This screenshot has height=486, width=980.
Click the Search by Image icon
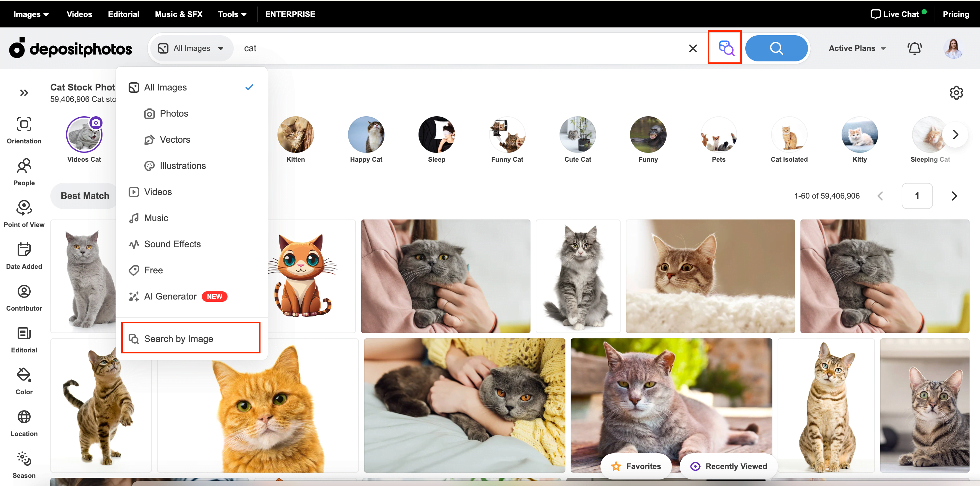pyautogui.click(x=725, y=48)
